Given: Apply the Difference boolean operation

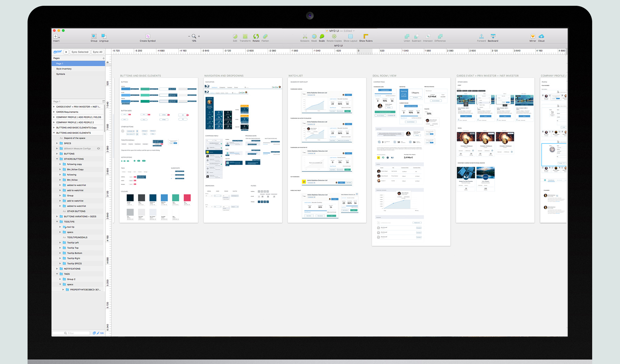Looking at the screenshot, I should click(440, 36).
